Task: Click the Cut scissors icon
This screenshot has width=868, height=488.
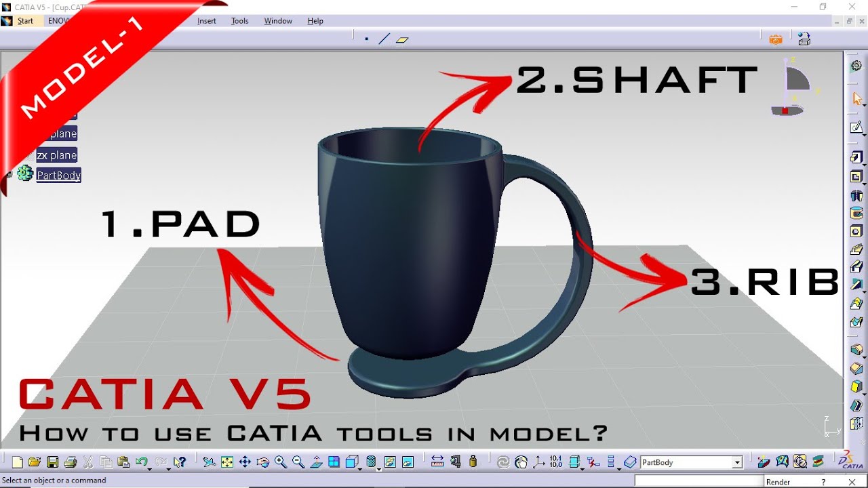Action: pyautogui.click(x=88, y=462)
